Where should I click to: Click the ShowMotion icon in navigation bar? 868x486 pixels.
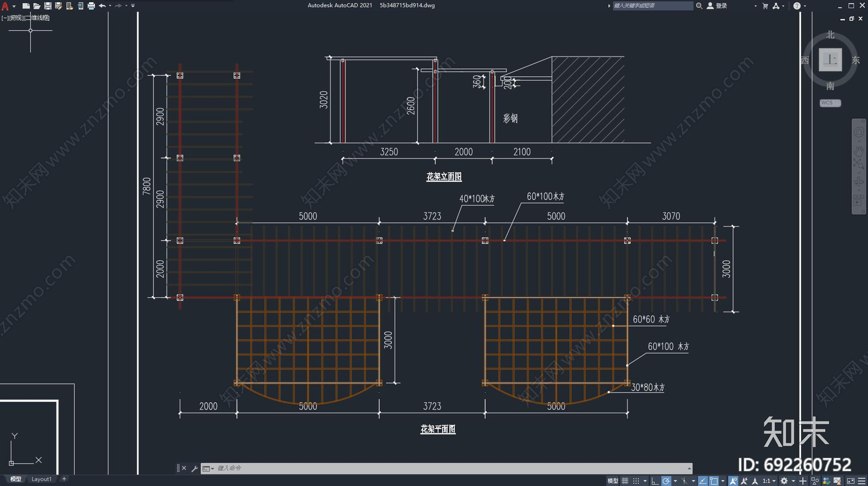(x=859, y=200)
